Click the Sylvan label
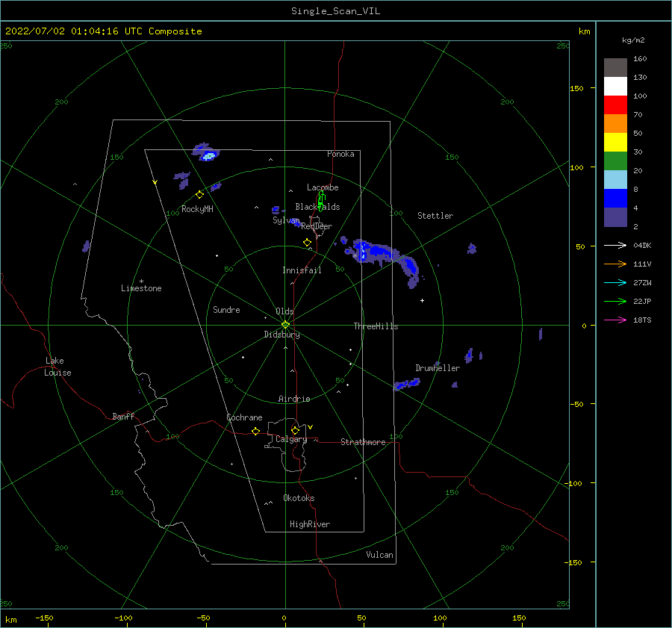This screenshot has height=628, width=672. pos(286,220)
